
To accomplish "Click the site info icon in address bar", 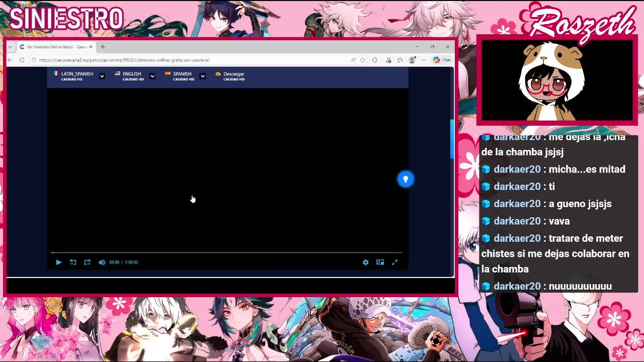I will pos(34,60).
